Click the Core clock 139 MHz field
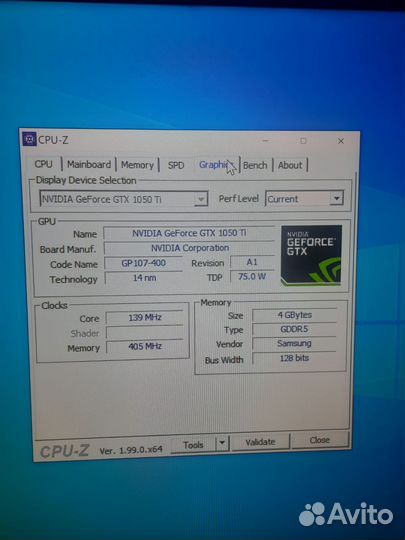 pos(145,318)
